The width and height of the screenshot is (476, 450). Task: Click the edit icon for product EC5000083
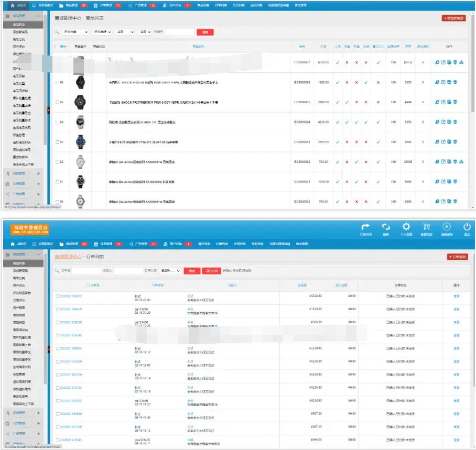click(443, 142)
